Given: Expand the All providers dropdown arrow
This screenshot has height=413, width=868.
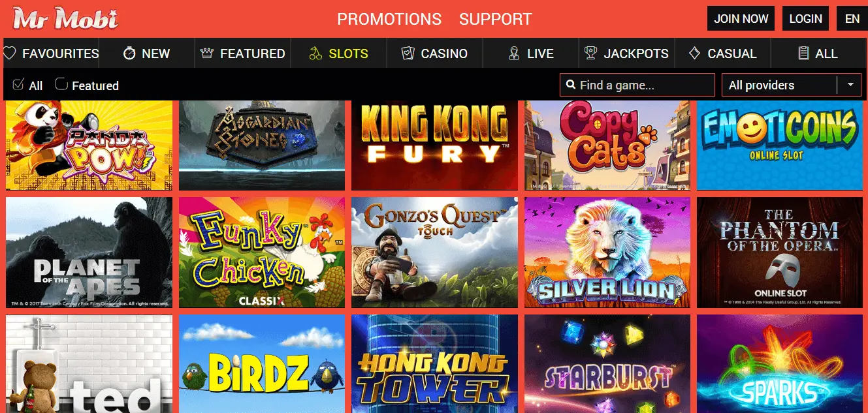Looking at the screenshot, I should (850, 85).
